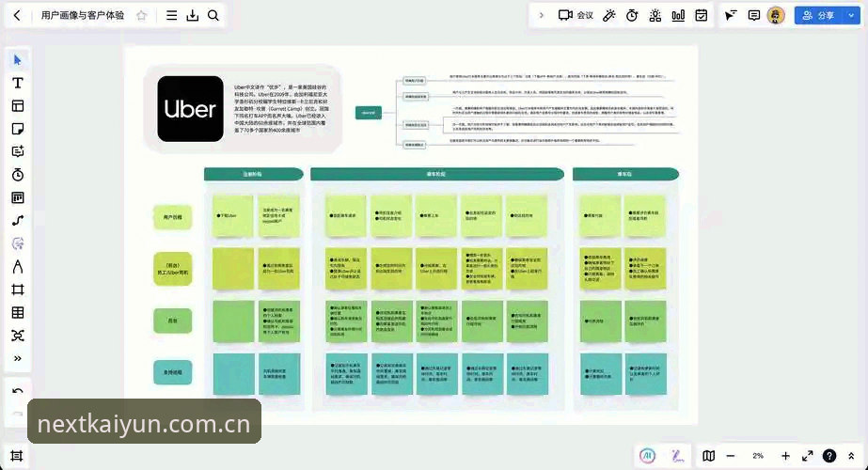The height and width of the screenshot is (470, 868).
Task: Select the Uber company description text block
Action: (280, 109)
